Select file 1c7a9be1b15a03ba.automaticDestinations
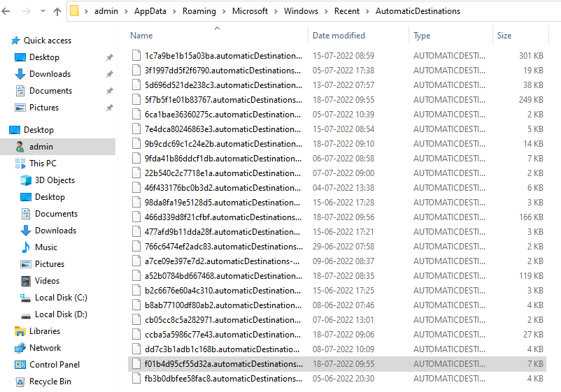Viewport: 561px width, 392px height. (x=223, y=56)
